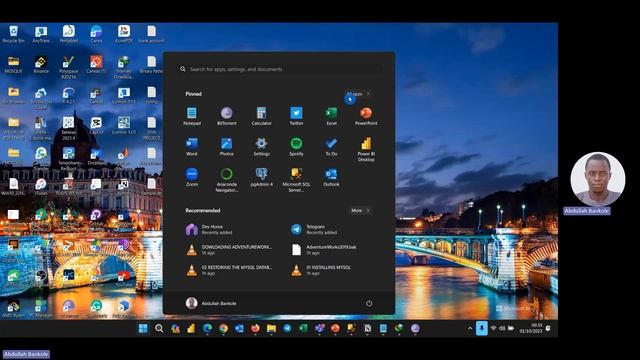Launch Spotify from pinned apps
This screenshot has width=640, height=360.
[296, 147]
